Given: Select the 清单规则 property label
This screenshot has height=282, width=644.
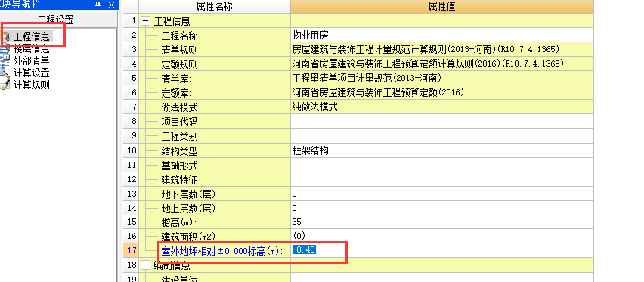Looking at the screenshot, I should pyautogui.click(x=181, y=50).
